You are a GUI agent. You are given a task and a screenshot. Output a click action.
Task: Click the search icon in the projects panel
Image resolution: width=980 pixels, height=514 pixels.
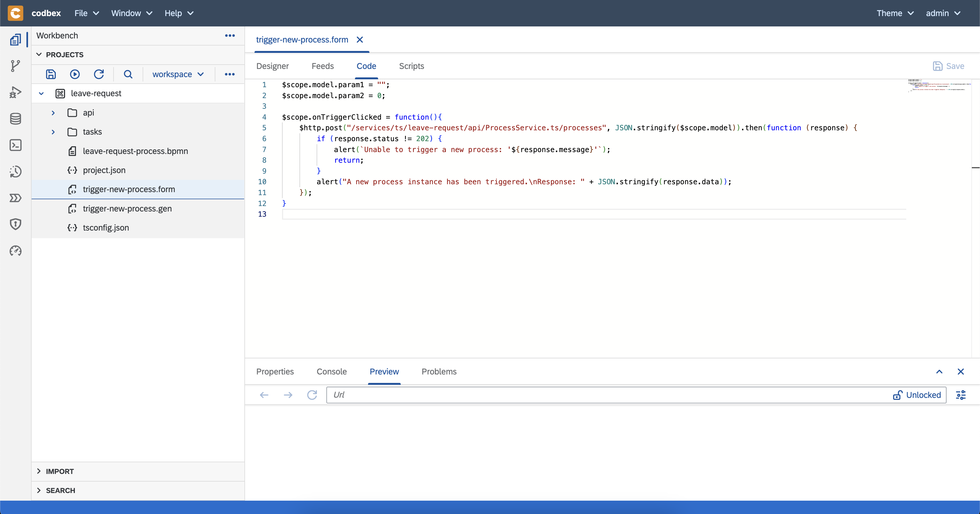point(128,74)
